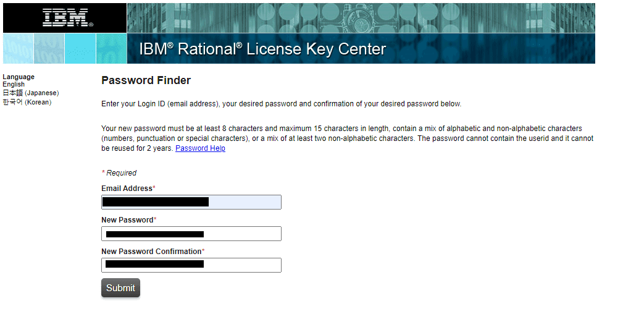Click the leftmost binary-pattern banner tile
The image size is (644, 327).
point(19,49)
